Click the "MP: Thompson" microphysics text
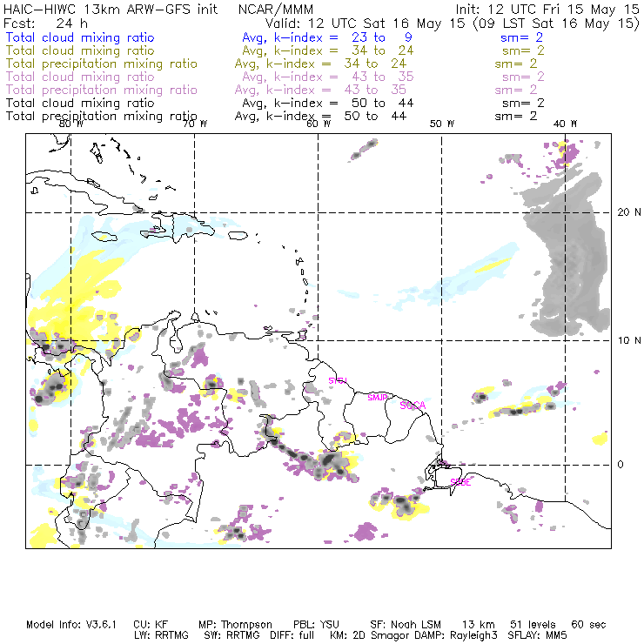Viewport: 644px width, 644px height. click(235, 625)
